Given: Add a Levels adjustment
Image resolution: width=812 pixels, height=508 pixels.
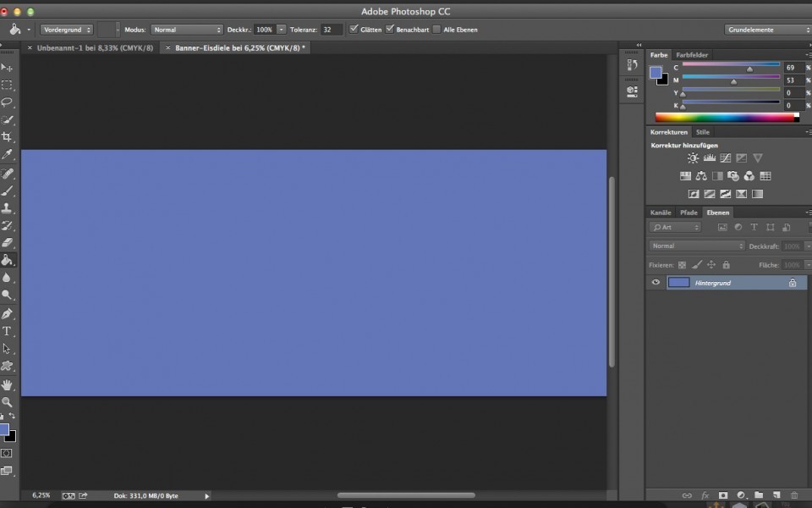Looking at the screenshot, I should click(710, 158).
